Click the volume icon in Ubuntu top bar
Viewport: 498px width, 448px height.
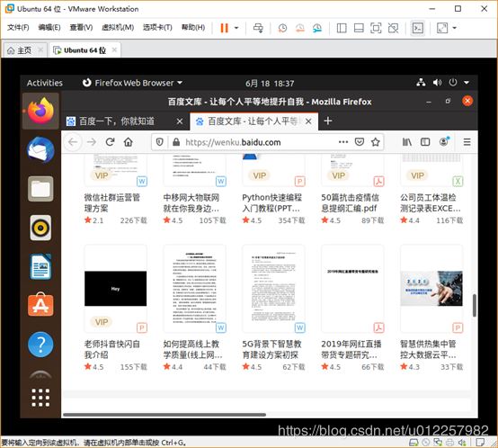[437, 83]
